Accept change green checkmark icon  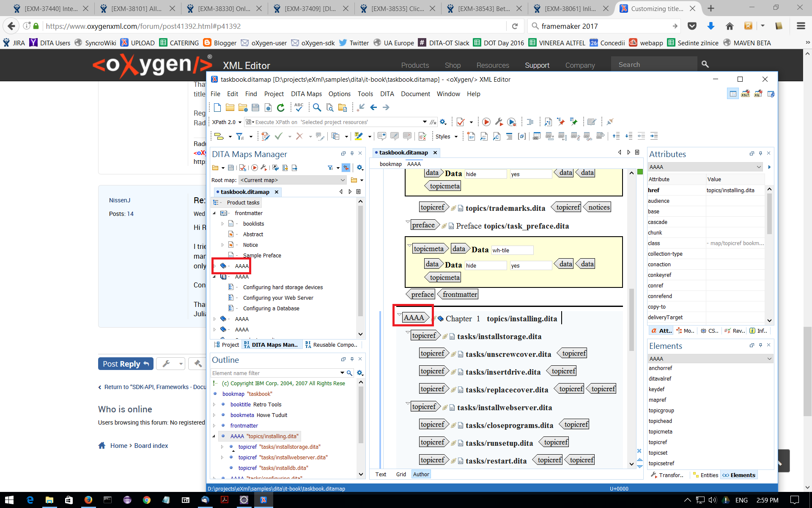[278, 136]
